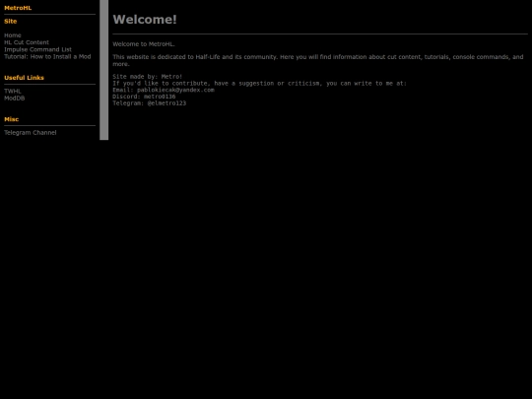Viewport: 532px width, 399px height.
Task: Click the Site section heading
Action: click(x=10, y=21)
